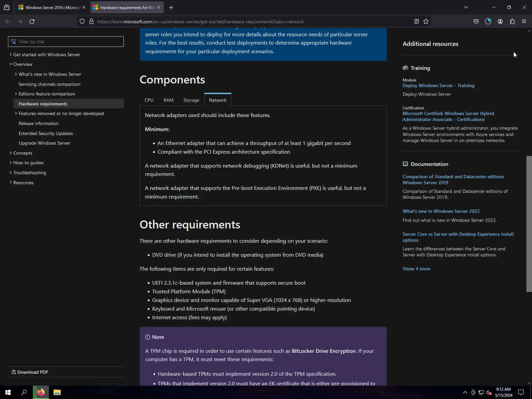Close the Windows Server 2016 tab
532x399 pixels.
(84, 7)
